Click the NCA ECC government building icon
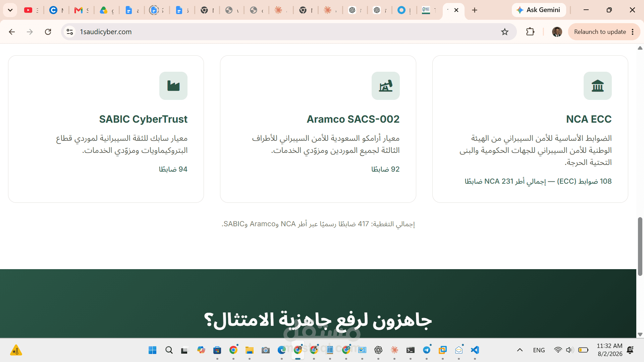644x362 pixels. 598,86
